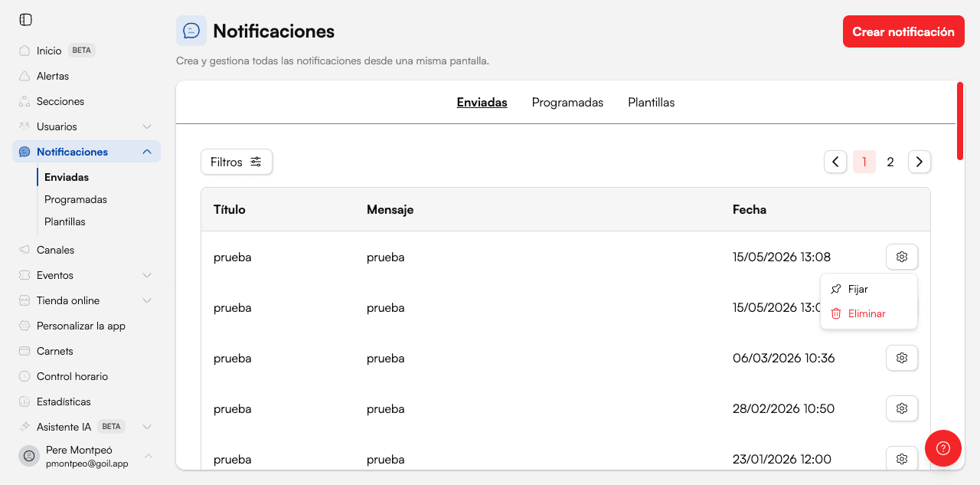Click the Eventos calendar icon

(x=24, y=275)
